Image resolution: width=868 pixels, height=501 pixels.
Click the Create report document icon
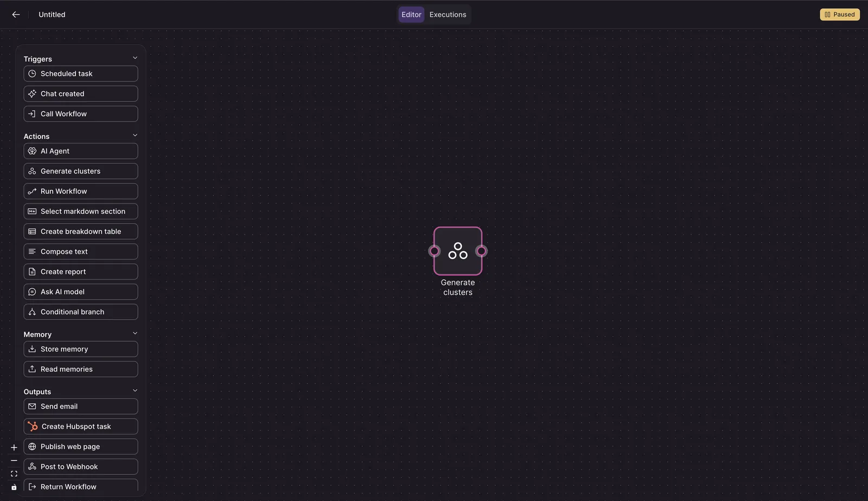[x=32, y=271]
